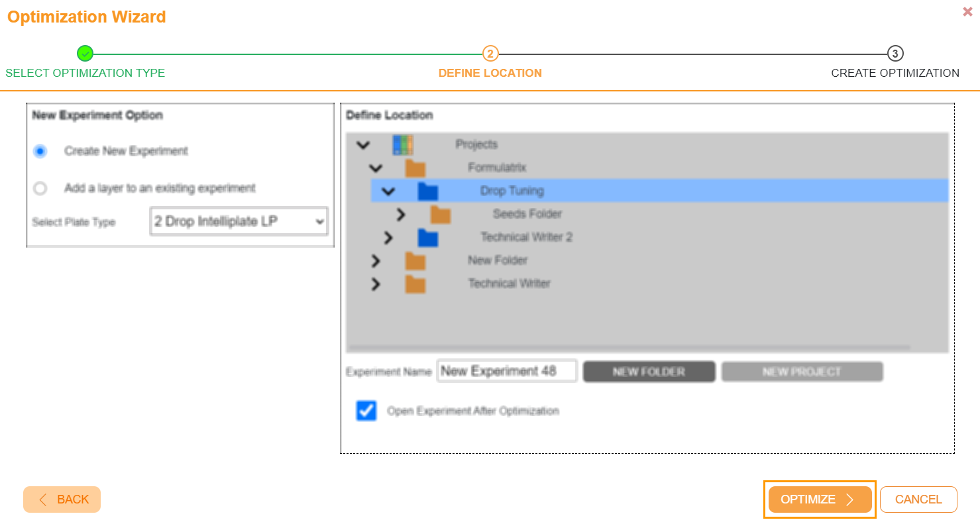Image resolution: width=980 pixels, height=524 pixels.
Task: Click the Optimize button
Action: 820,499
